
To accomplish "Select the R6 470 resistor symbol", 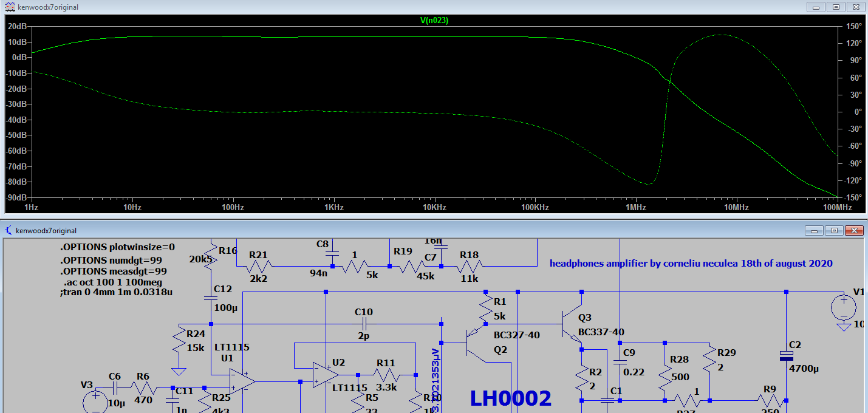I will pyautogui.click(x=144, y=387).
